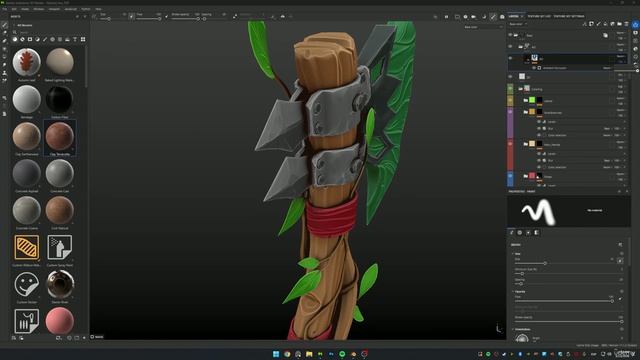Open Chrome from the taskbar
The width and height of the screenshot is (640, 360).
287,354
